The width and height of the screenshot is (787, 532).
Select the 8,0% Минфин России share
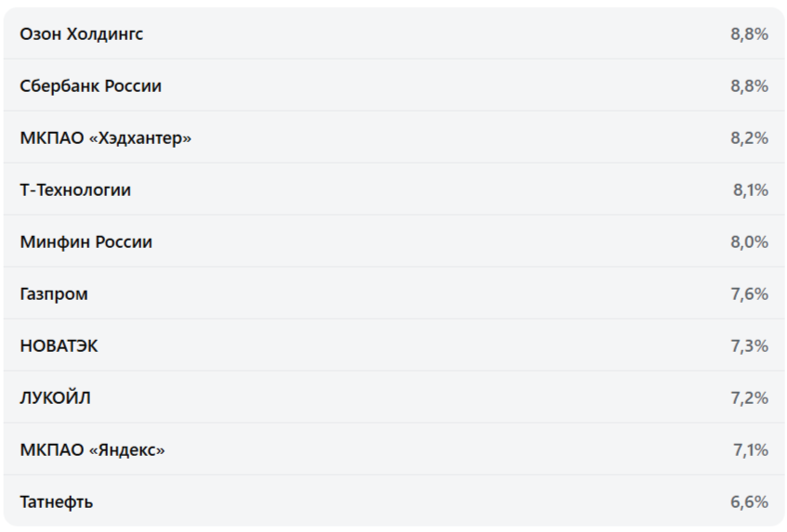[749, 242]
